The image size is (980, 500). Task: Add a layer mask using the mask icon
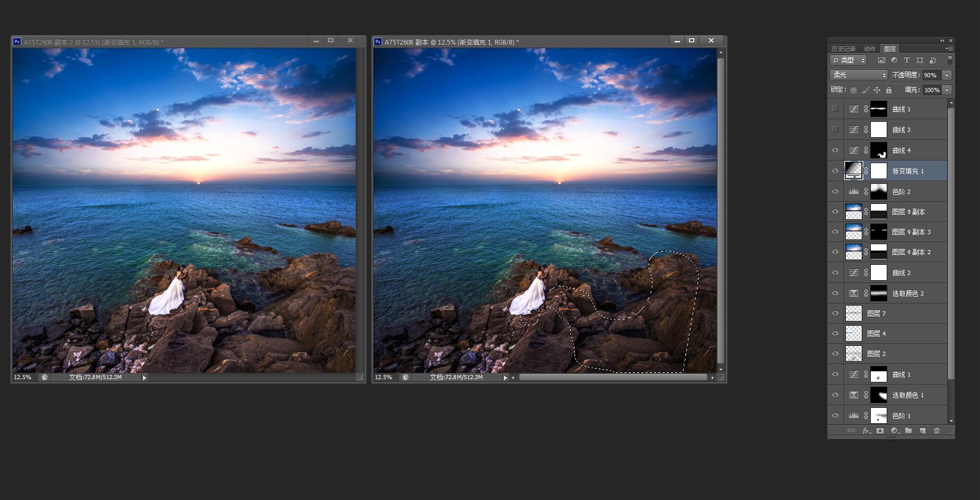[x=880, y=431]
